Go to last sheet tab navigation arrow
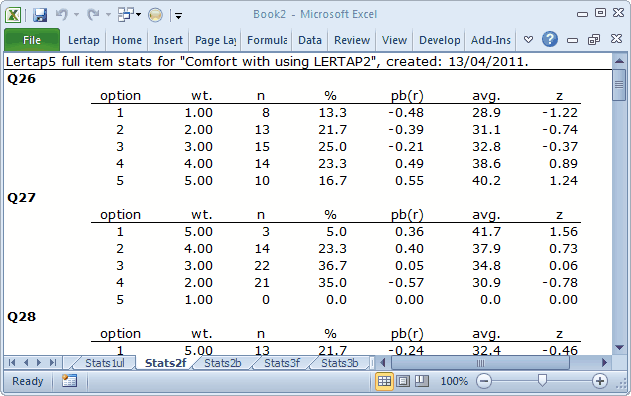The height and width of the screenshot is (396, 631). click(x=53, y=363)
